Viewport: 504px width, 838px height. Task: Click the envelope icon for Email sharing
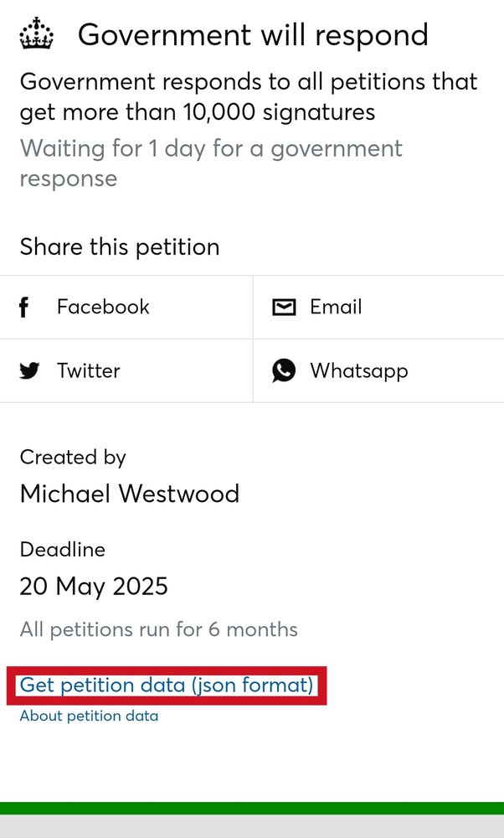coord(284,308)
